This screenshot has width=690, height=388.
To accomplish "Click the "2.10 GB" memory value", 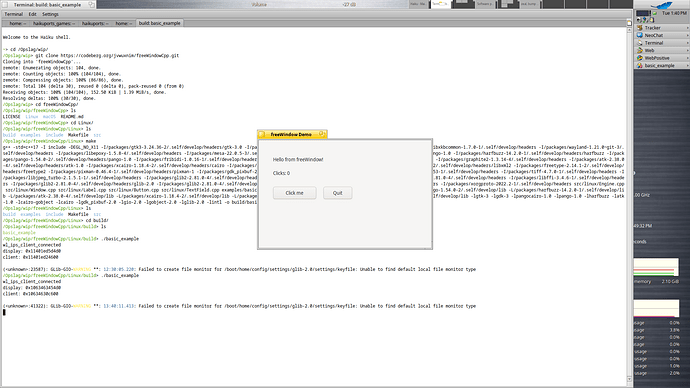I will (670, 282).
